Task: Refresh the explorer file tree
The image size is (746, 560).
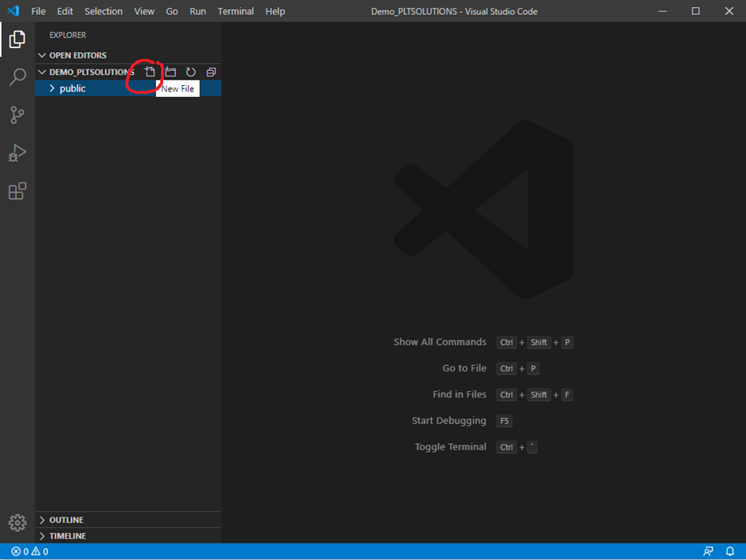Action: coord(191,72)
